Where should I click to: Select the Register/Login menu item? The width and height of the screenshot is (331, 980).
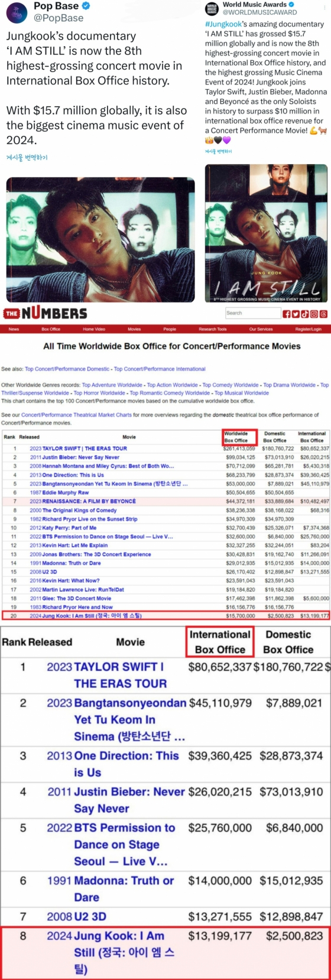pyautogui.click(x=309, y=329)
